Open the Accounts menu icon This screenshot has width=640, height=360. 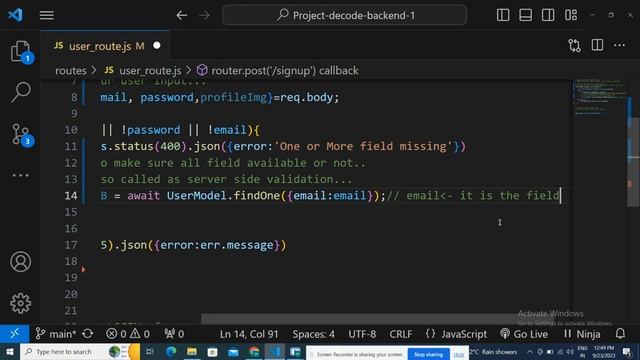tap(20, 262)
